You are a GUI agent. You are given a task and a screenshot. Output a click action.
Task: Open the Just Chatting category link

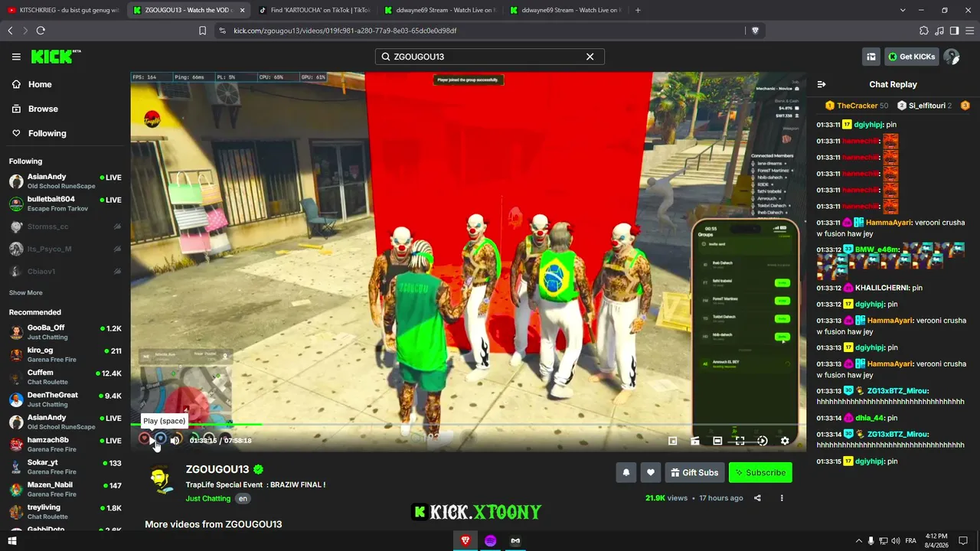click(208, 498)
